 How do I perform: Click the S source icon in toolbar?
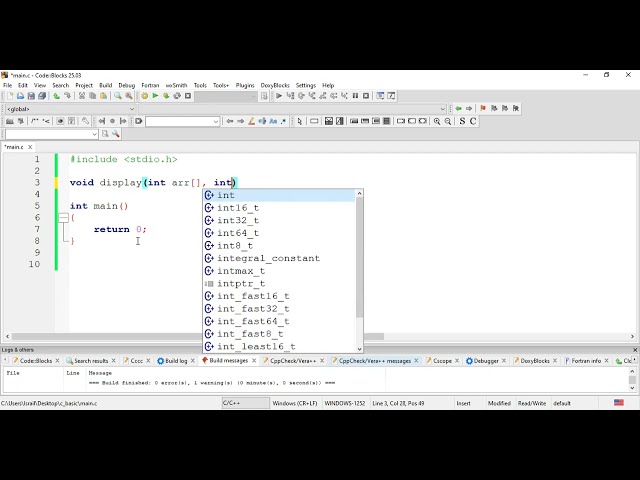(462, 121)
